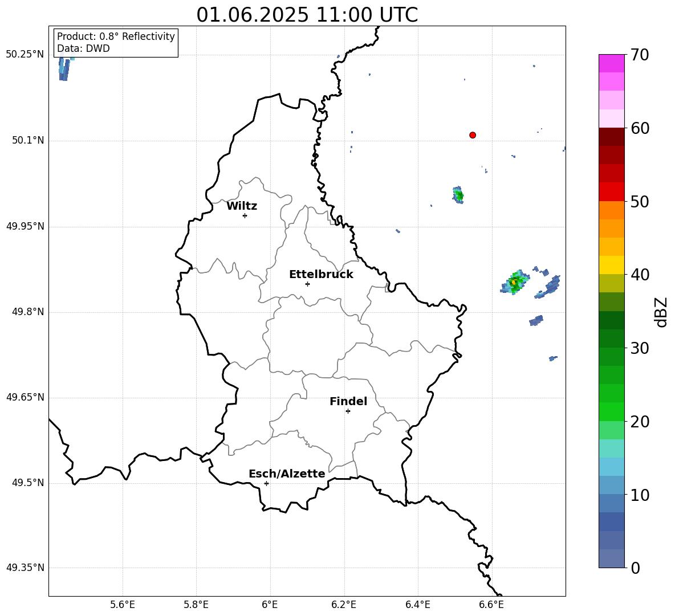
Task: Click the 5.6°E longitude label
Action: pos(123,605)
